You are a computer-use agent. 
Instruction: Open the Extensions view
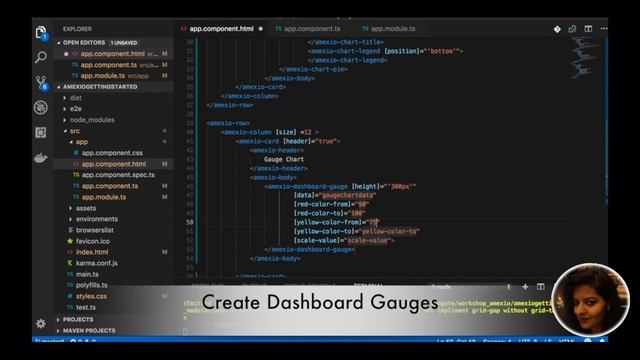pos(41,133)
